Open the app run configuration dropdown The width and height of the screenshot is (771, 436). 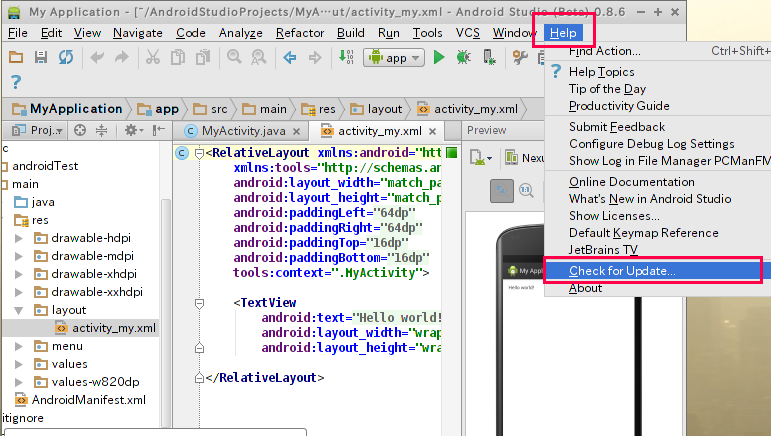(x=394, y=58)
